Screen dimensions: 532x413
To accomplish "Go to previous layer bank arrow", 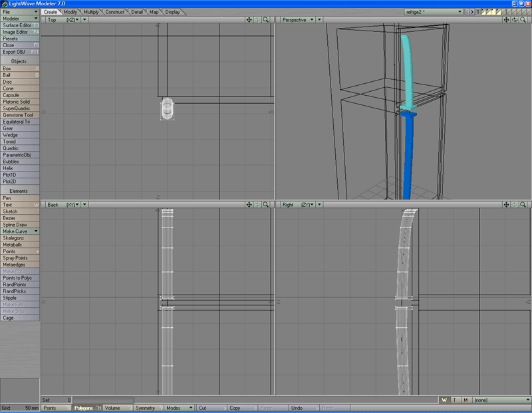I will 467,12.
